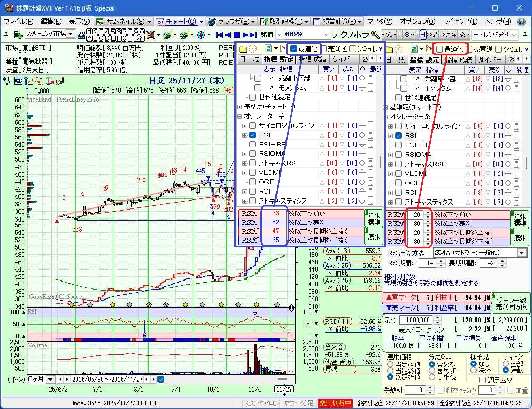The height and width of the screenshot is (409, 532).
Task: Click the blue help question mark icon
Action: point(521,22)
